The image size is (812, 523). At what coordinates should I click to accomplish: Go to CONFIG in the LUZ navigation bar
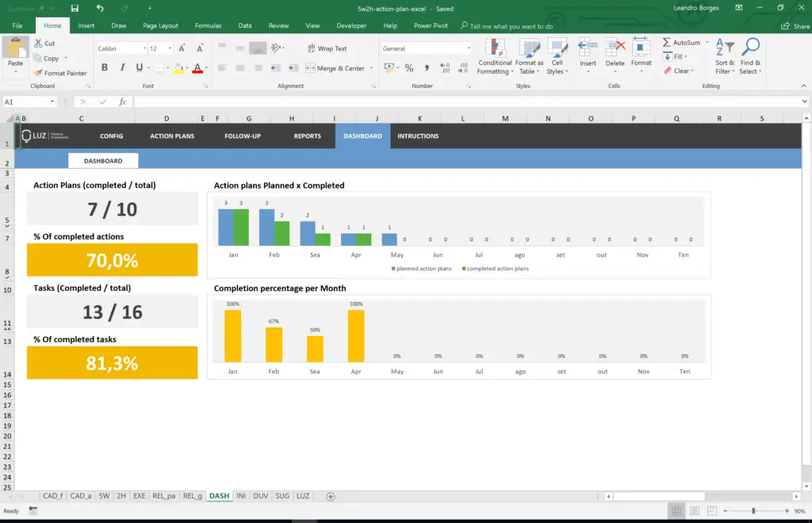pos(111,136)
